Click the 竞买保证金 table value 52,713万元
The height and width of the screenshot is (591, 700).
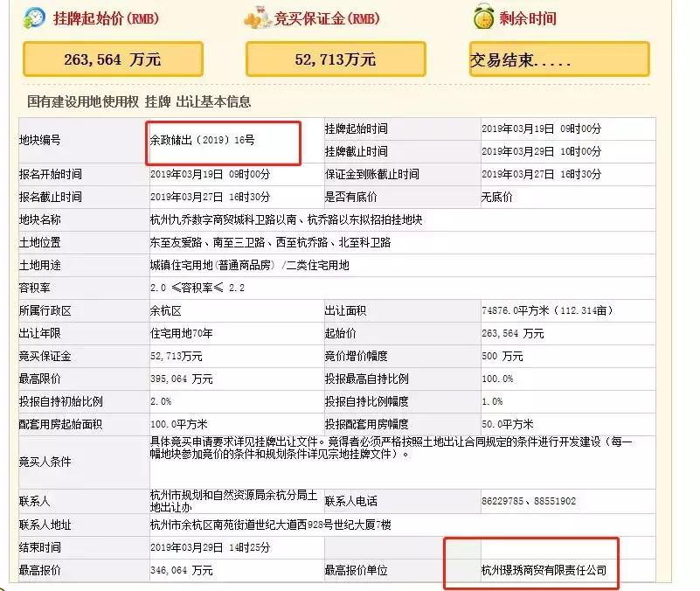(x=176, y=357)
